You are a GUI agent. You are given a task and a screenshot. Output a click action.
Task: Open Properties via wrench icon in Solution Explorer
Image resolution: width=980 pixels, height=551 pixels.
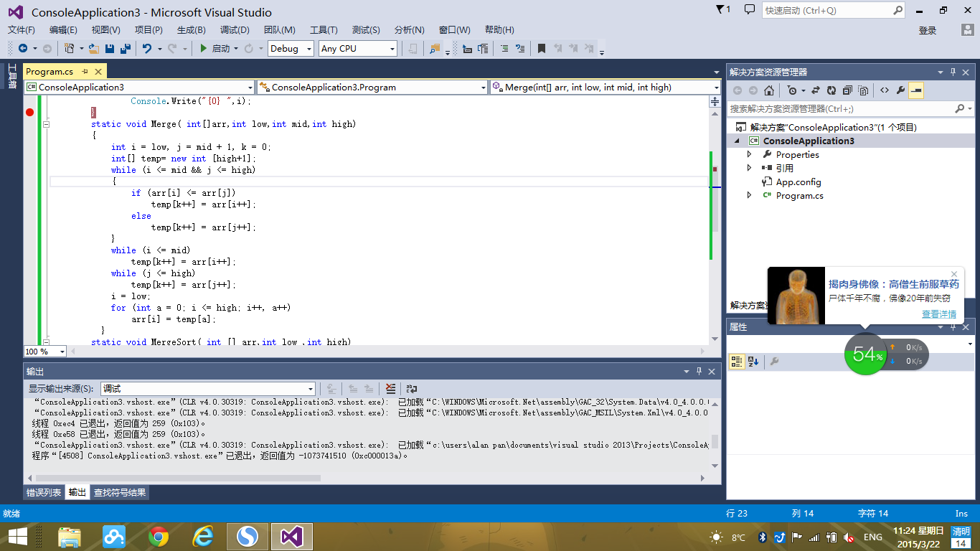[900, 90]
